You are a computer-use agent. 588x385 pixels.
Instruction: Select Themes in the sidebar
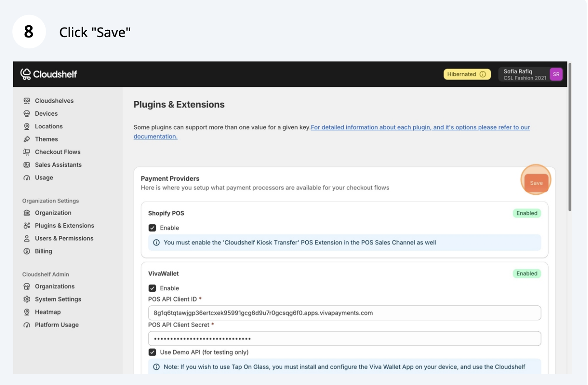pos(47,139)
